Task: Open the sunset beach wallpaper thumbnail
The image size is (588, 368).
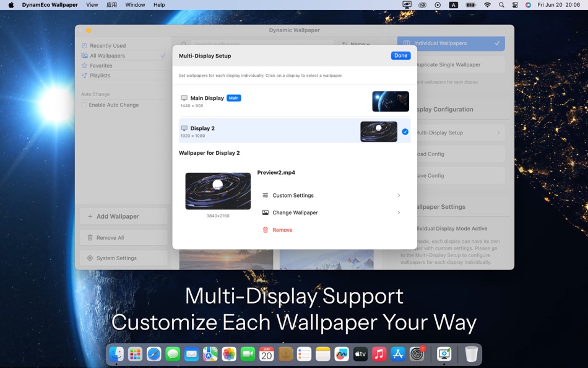Action: 226,260
